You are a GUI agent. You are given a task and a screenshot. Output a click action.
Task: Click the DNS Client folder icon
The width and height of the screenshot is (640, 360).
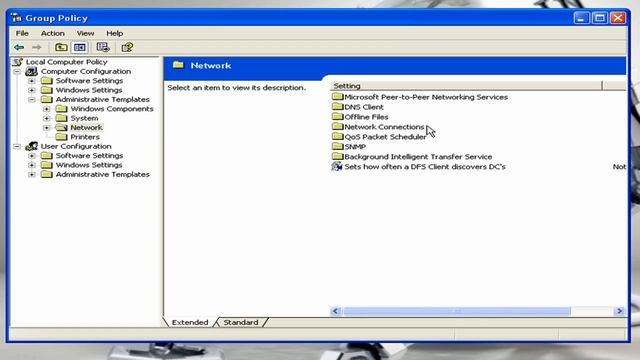tap(338, 107)
